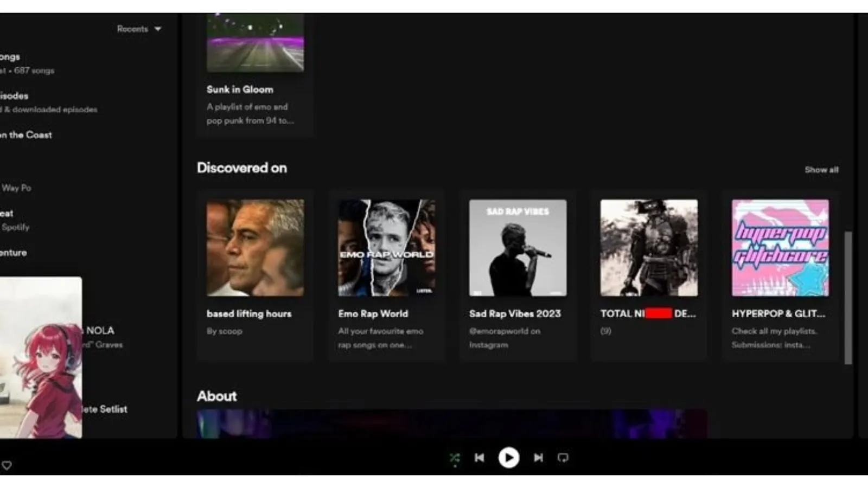
Task: Click the based lifting hours title
Action: pyautogui.click(x=249, y=313)
